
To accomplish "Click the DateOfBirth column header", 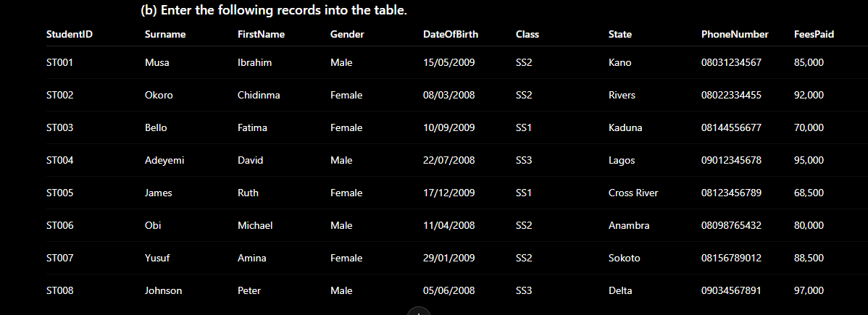I will 451,34.
